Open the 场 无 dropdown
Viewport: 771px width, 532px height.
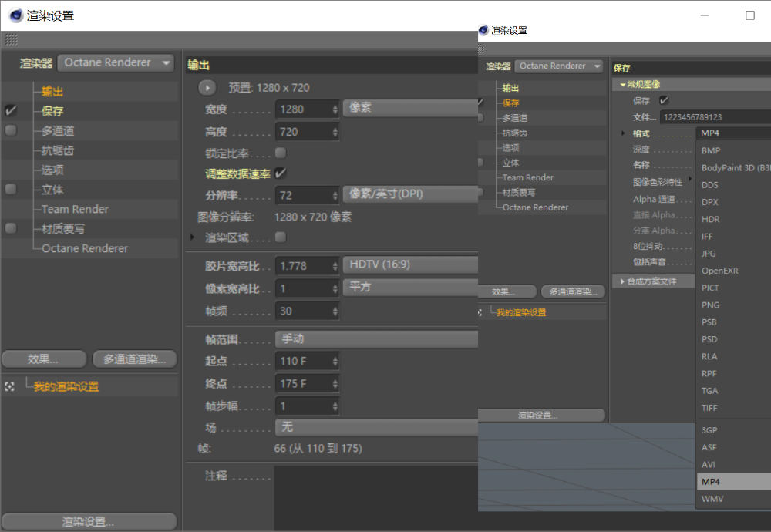[x=376, y=427]
